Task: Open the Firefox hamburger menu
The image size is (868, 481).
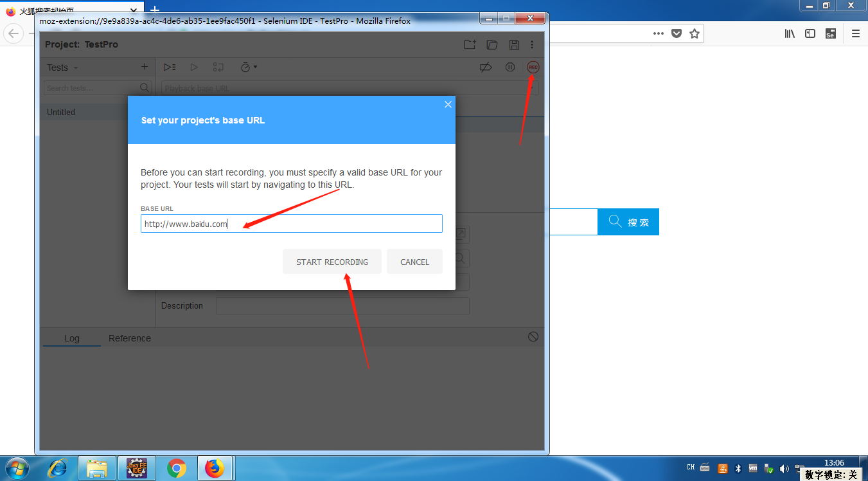Action: coord(855,33)
